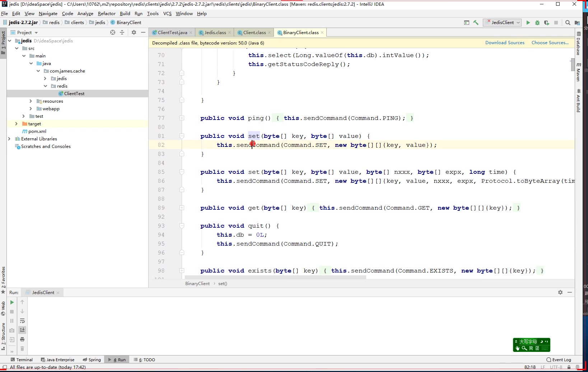The image size is (588, 372).
Task: Open Terminal tool window
Action: (x=22, y=360)
